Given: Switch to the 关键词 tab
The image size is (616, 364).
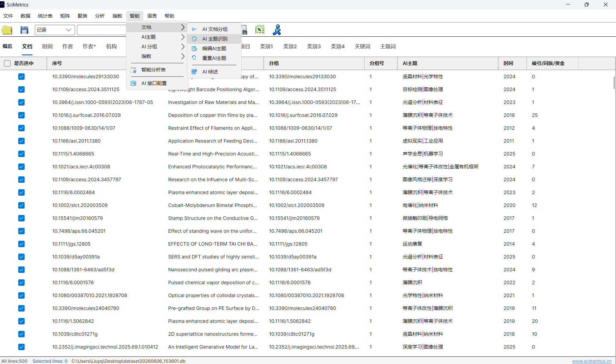Looking at the screenshot, I should 362,46.
